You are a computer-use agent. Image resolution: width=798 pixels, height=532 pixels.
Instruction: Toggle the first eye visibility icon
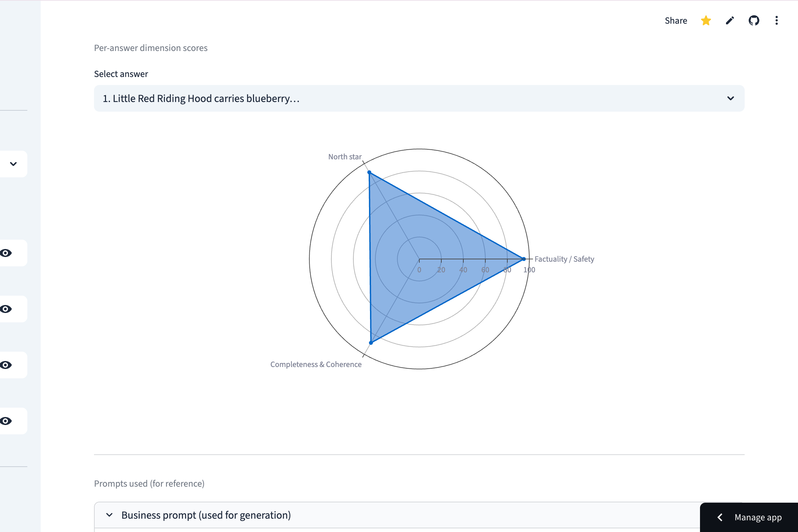[x=6, y=253]
